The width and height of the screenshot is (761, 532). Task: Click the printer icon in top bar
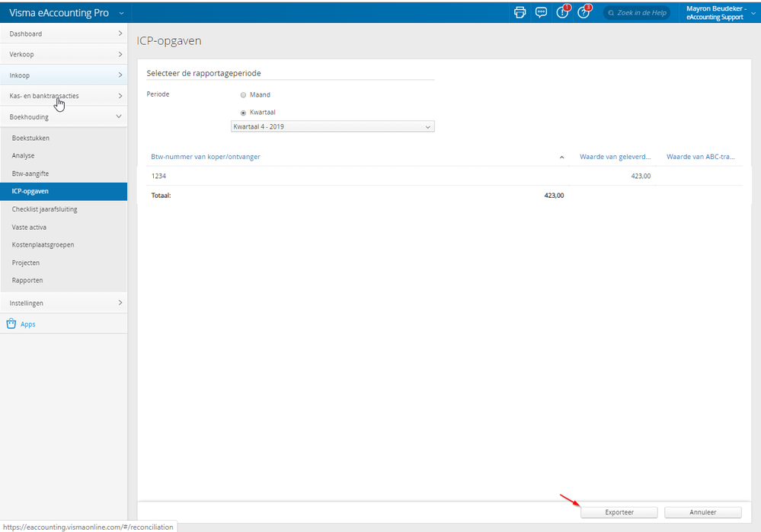tap(520, 12)
